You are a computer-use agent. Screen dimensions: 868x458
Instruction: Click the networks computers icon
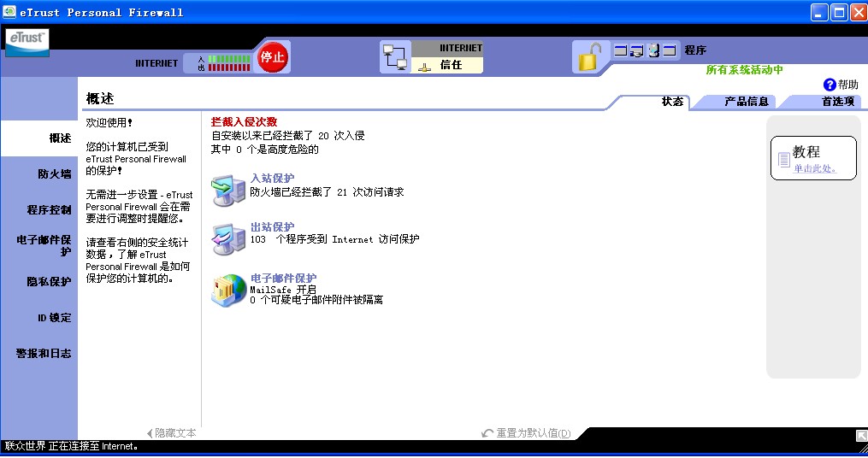[395, 57]
